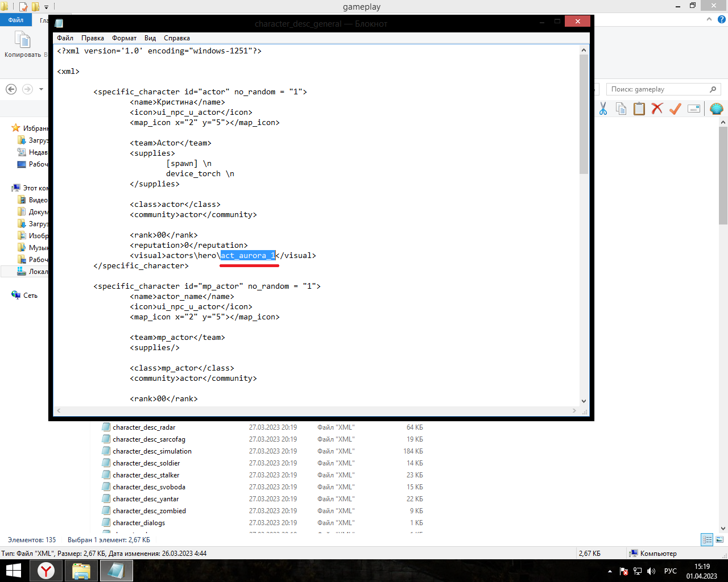Switch to details view toggle
The height and width of the screenshot is (582, 728).
707,540
